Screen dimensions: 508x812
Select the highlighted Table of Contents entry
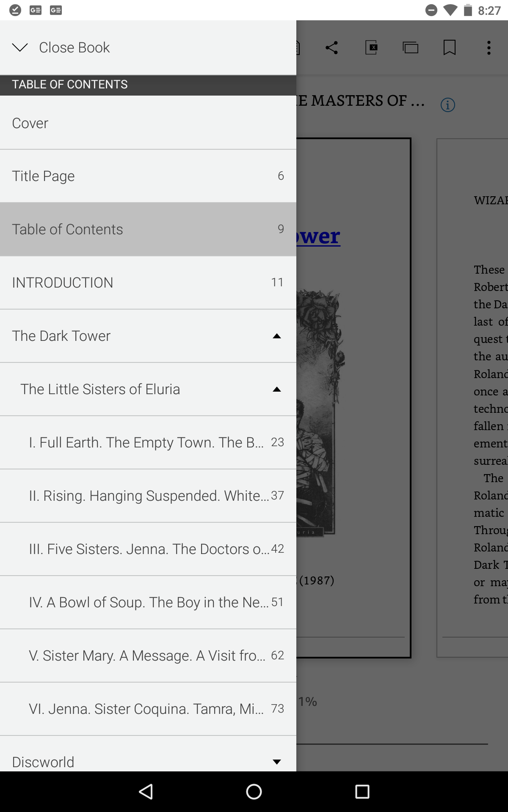(x=68, y=229)
